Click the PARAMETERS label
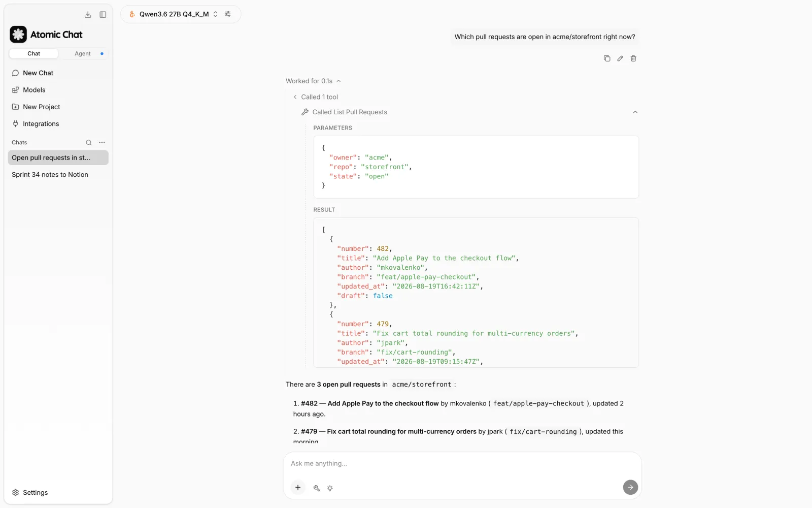This screenshot has width=812, height=508. click(x=332, y=128)
